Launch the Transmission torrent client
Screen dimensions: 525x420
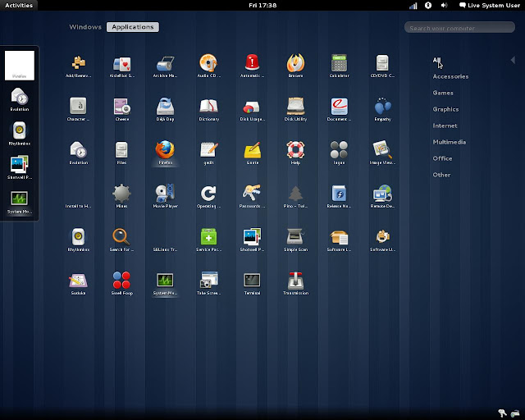(x=295, y=280)
